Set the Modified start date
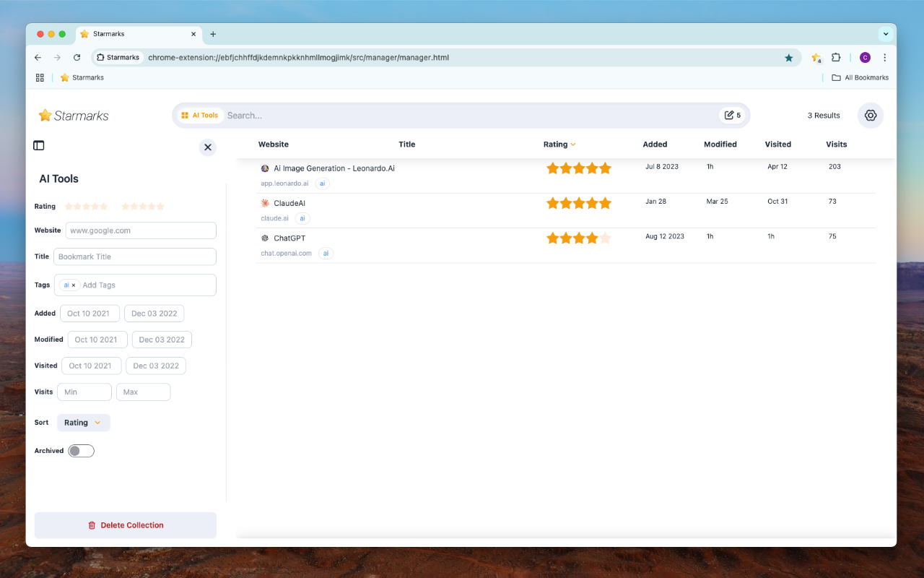924x578 pixels. click(97, 340)
